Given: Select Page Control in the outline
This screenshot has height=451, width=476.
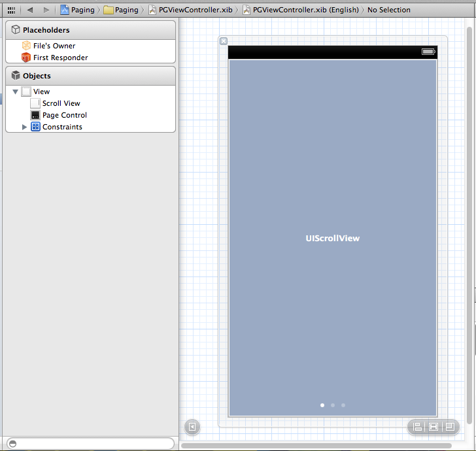Looking at the screenshot, I should click(x=90, y=115).
